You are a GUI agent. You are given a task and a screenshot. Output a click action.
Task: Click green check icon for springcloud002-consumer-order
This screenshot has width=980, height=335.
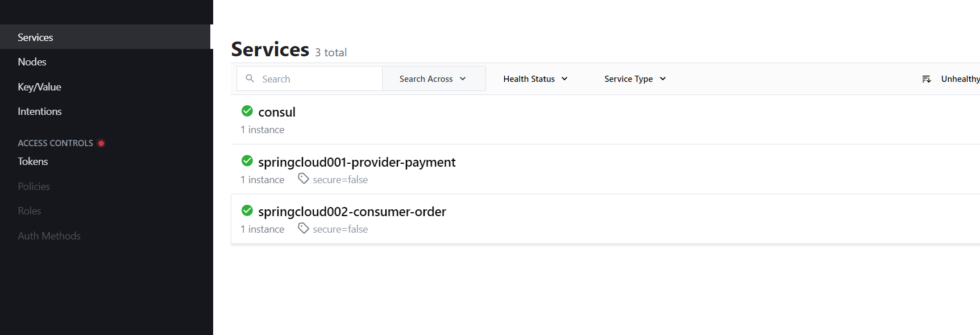click(247, 210)
